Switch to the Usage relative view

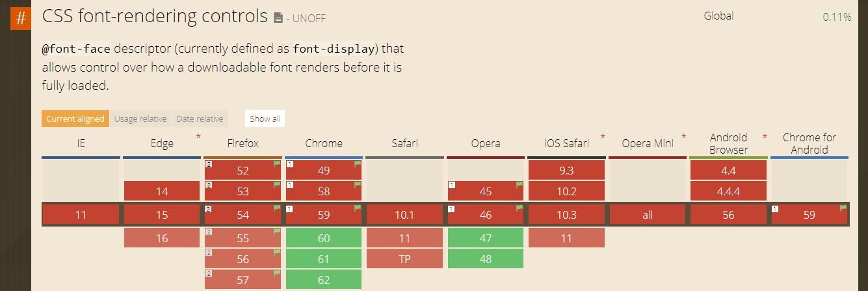140,119
